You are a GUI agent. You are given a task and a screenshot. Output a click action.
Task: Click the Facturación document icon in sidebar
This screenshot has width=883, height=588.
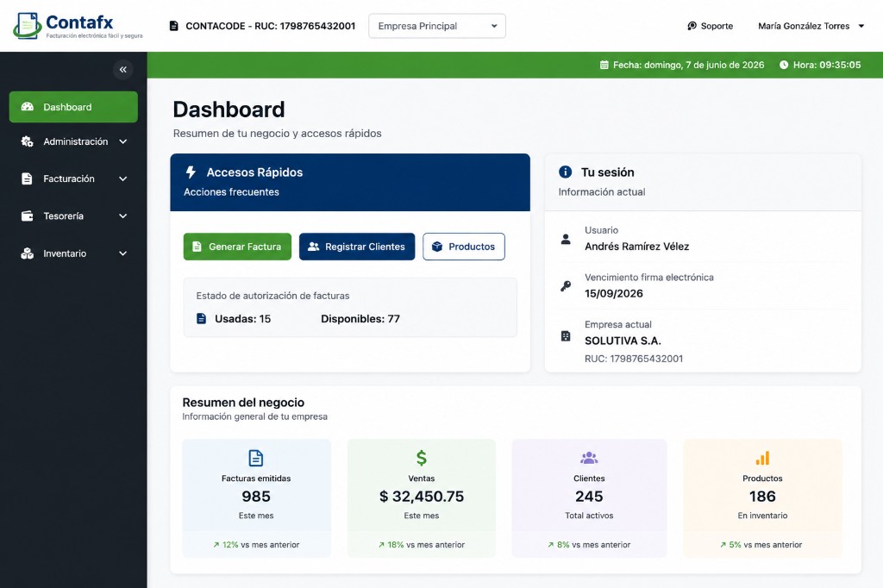pos(27,178)
